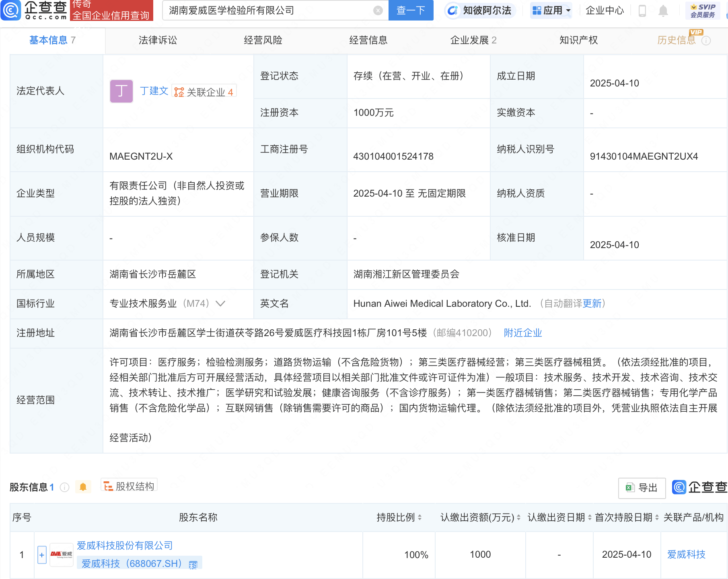Sort by 认缴出资日期 column arrows
Image resolution: width=728 pixels, height=579 pixels.
click(x=590, y=517)
